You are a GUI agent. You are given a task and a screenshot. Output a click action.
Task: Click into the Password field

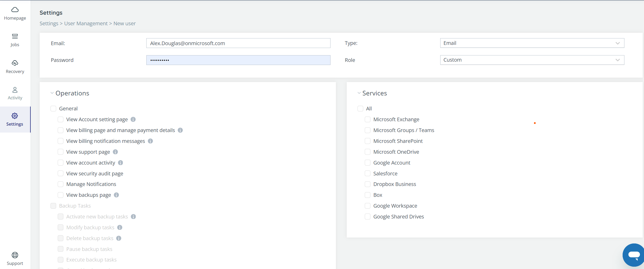tap(238, 60)
